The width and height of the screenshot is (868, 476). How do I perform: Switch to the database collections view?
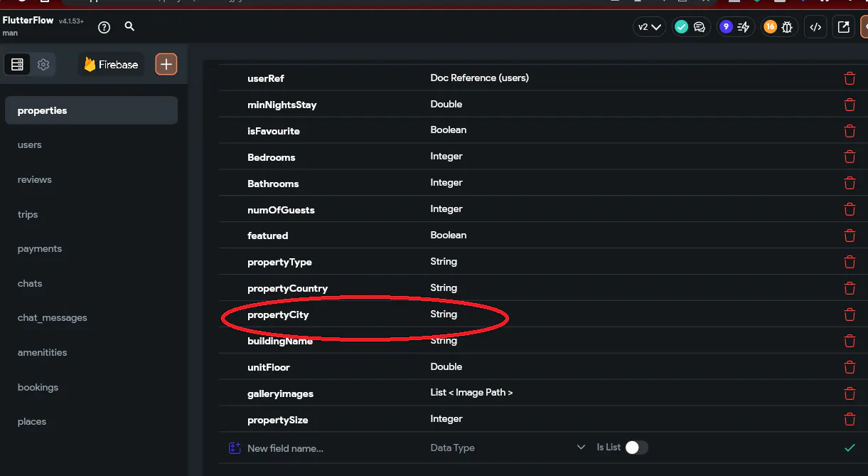click(x=18, y=65)
